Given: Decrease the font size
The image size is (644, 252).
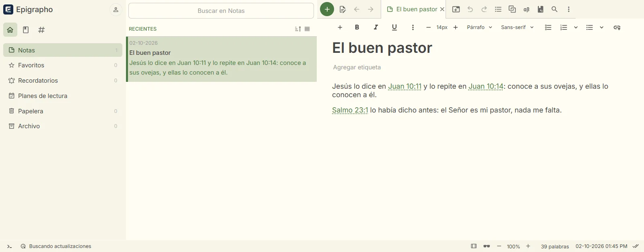Looking at the screenshot, I should point(428,27).
